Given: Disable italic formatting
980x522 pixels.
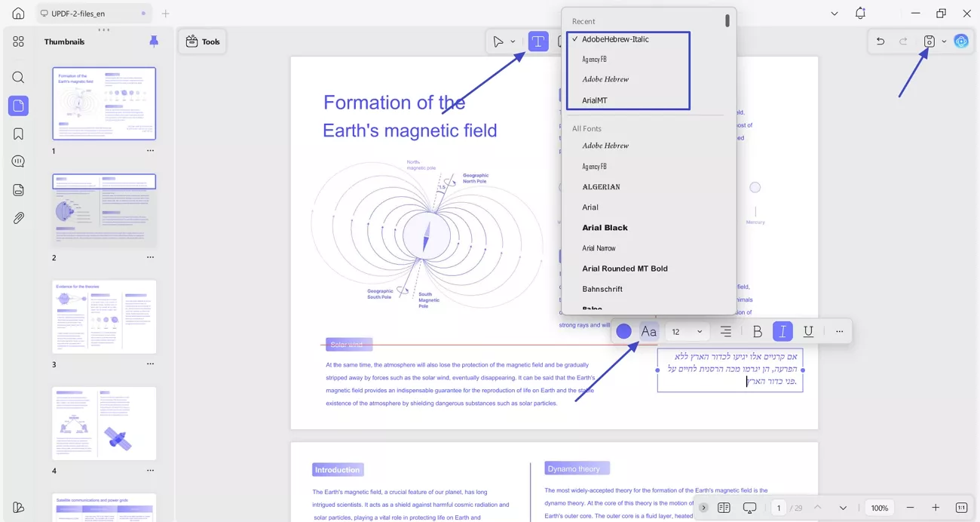Looking at the screenshot, I should pos(782,331).
